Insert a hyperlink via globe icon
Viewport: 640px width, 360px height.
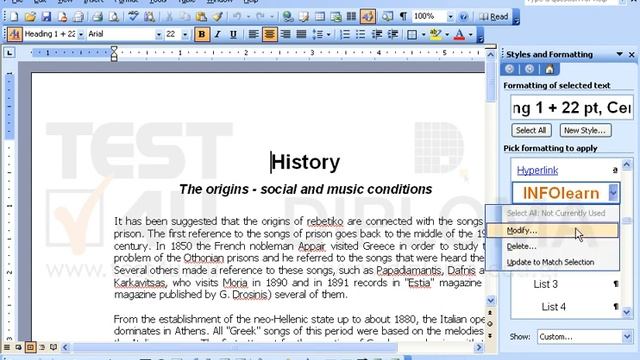click(x=288, y=17)
